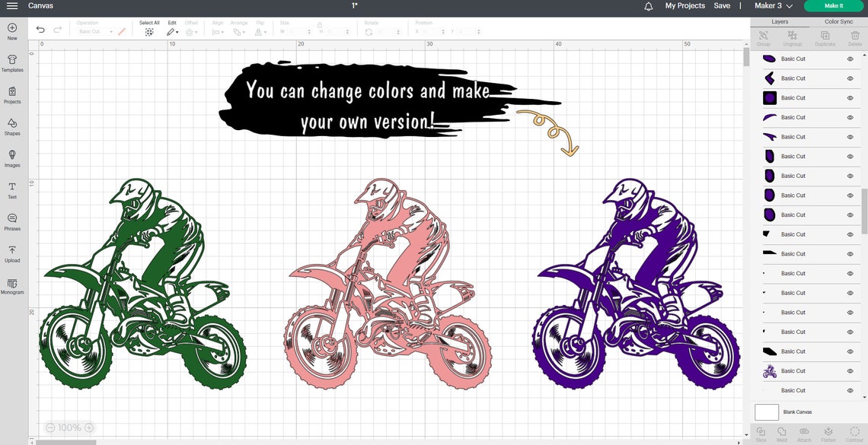Toggle visibility of the bottom Basic Cut layer
This screenshot has width=868, height=445.
point(850,390)
